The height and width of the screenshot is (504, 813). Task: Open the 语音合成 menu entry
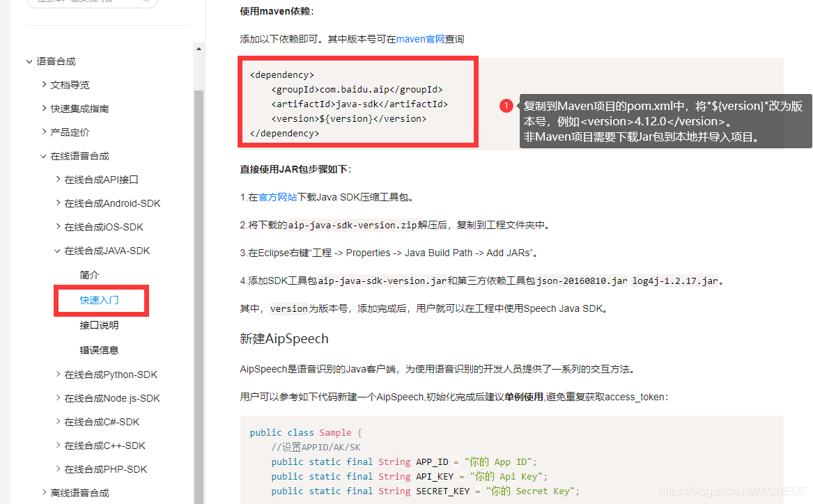tap(56, 62)
